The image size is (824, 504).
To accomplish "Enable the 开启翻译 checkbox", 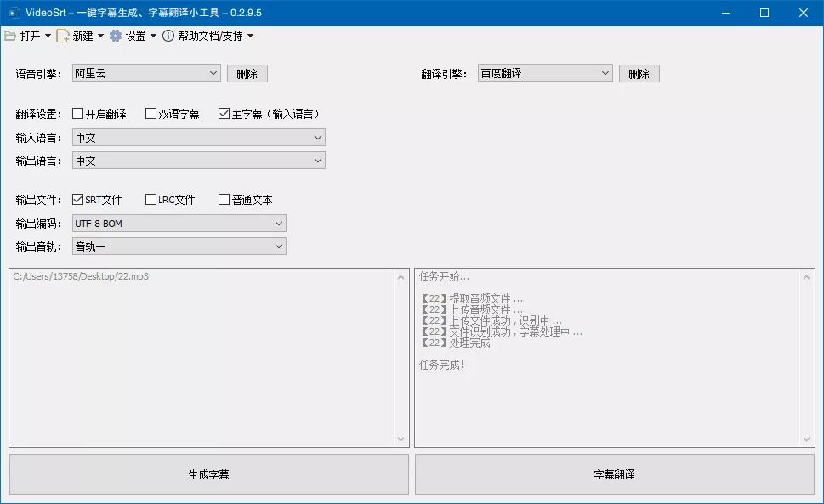I will [78, 113].
